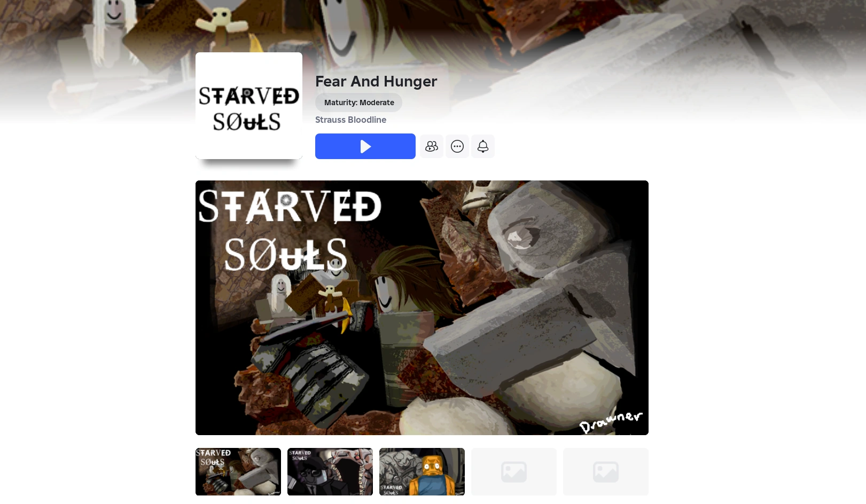Select the third thumbnail with the orange-faced character
Viewport: 866px width, 504px height.
[422, 471]
